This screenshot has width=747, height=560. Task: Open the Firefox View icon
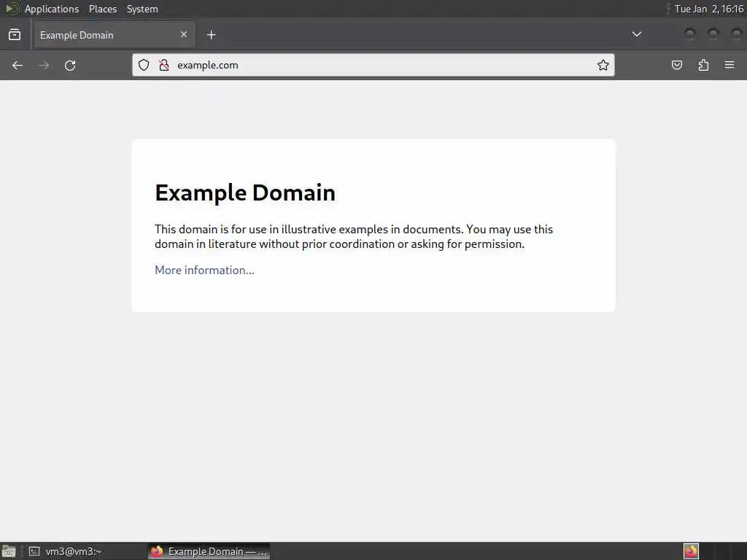coord(15,34)
